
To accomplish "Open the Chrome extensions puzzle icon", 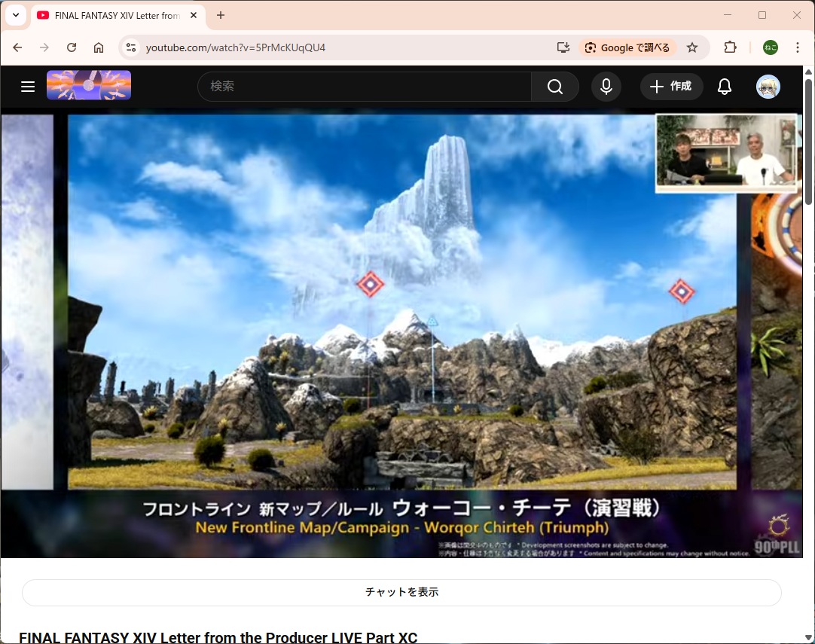I will point(730,47).
